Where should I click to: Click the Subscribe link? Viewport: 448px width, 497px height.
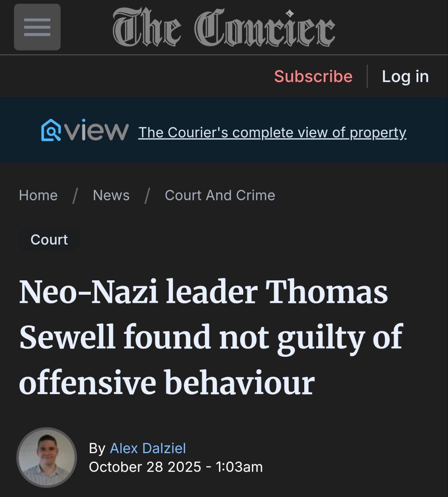coord(313,76)
